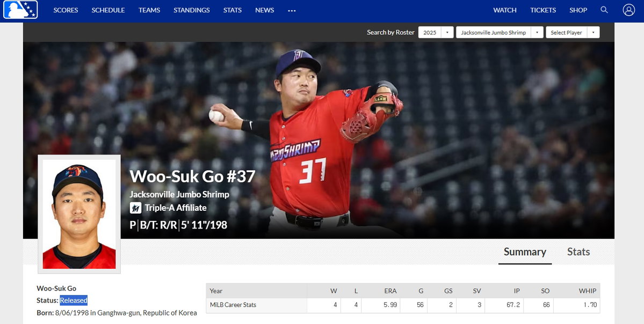Go to Scores in the navigation bar
644x324 pixels.
(x=66, y=10)
